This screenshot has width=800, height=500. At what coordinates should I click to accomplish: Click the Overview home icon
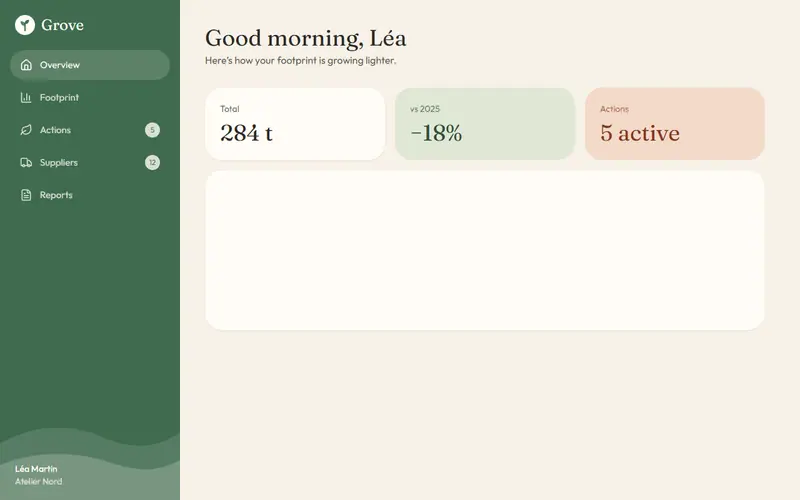(x=26, y=65)
